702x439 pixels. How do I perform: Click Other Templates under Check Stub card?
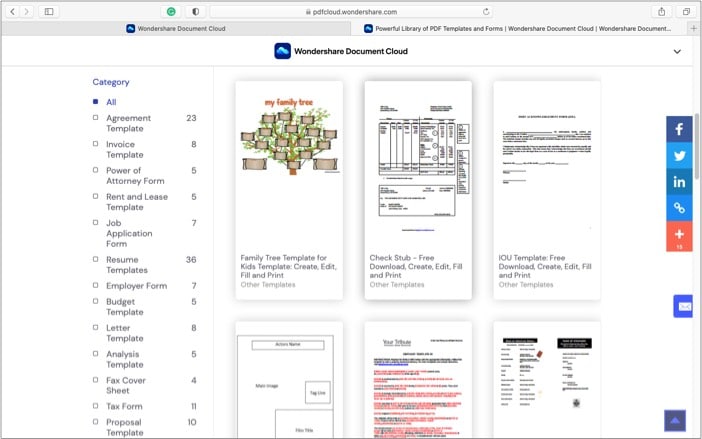click(x=397, y=285)
